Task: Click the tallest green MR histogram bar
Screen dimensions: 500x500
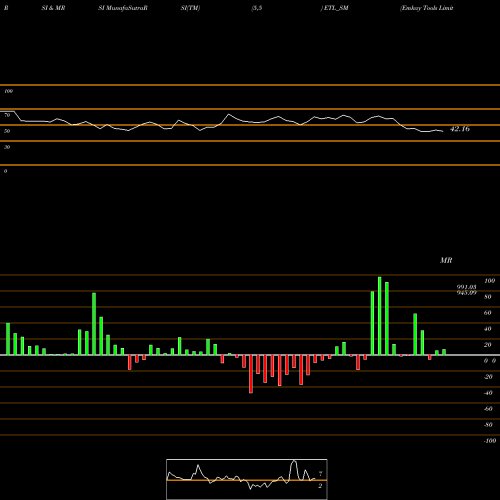Action: (x=380, y=316)
